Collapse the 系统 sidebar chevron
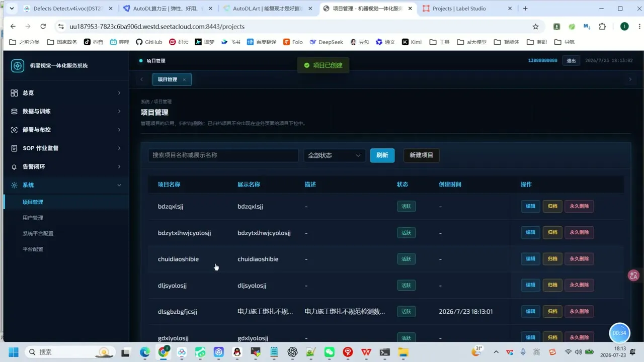 click(119, 185)
